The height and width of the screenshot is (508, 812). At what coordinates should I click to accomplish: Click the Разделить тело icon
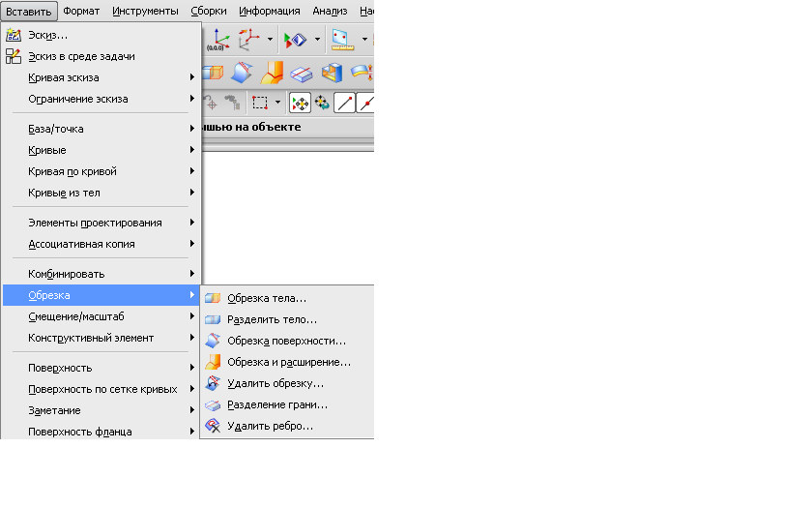click(213, 319)
